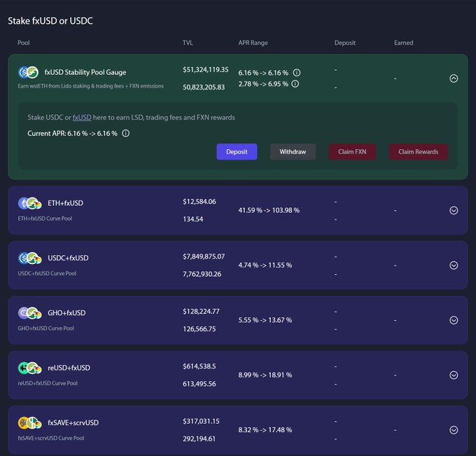Screen dimensions: 476x456
Task: Click the Deposit button
Action: click(x=237, y=151)
